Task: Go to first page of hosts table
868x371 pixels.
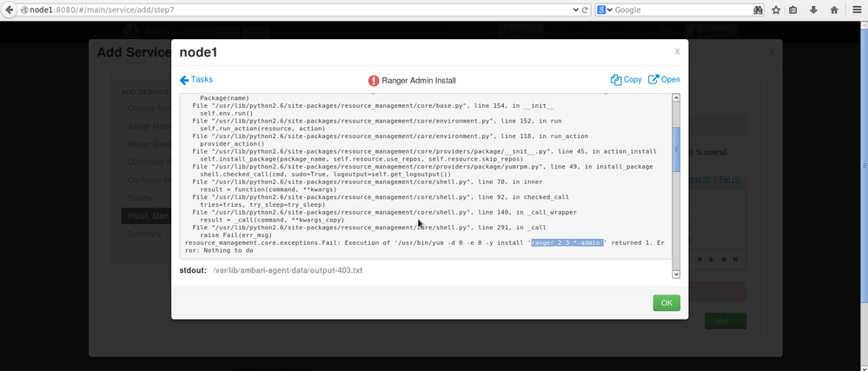Action: click(x=699, y=259)
